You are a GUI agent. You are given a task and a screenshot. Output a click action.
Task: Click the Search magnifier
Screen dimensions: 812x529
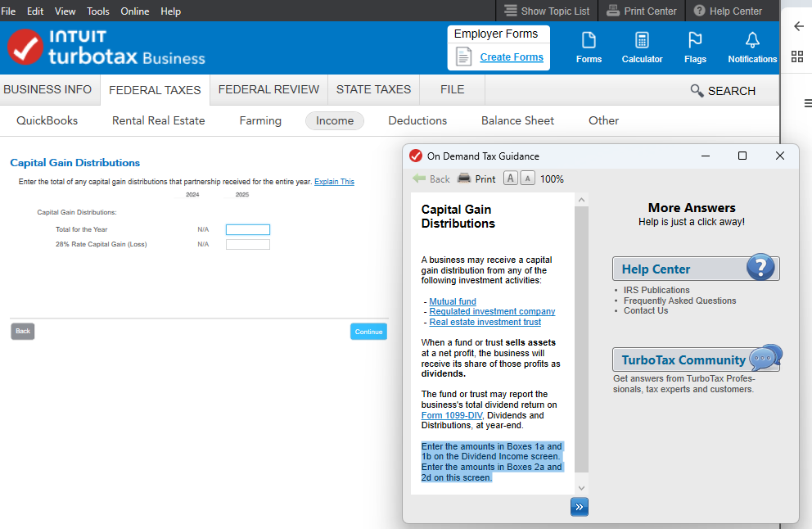pyautogui.click(x=697, y=91)
